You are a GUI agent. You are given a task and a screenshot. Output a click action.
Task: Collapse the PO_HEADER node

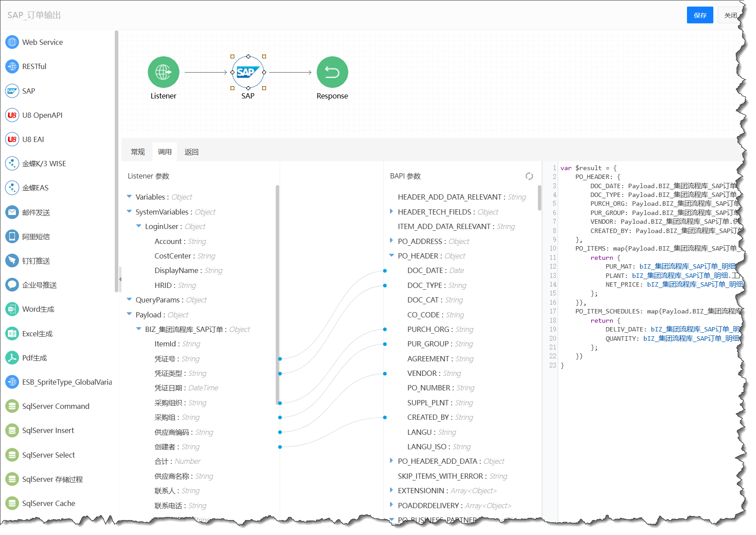[x=391, y=256]
